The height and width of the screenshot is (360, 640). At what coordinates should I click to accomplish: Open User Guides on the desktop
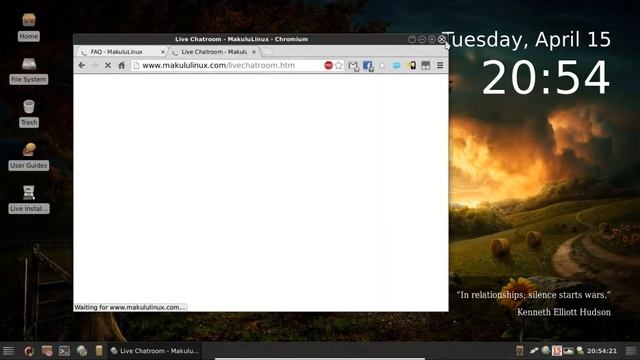29,156
